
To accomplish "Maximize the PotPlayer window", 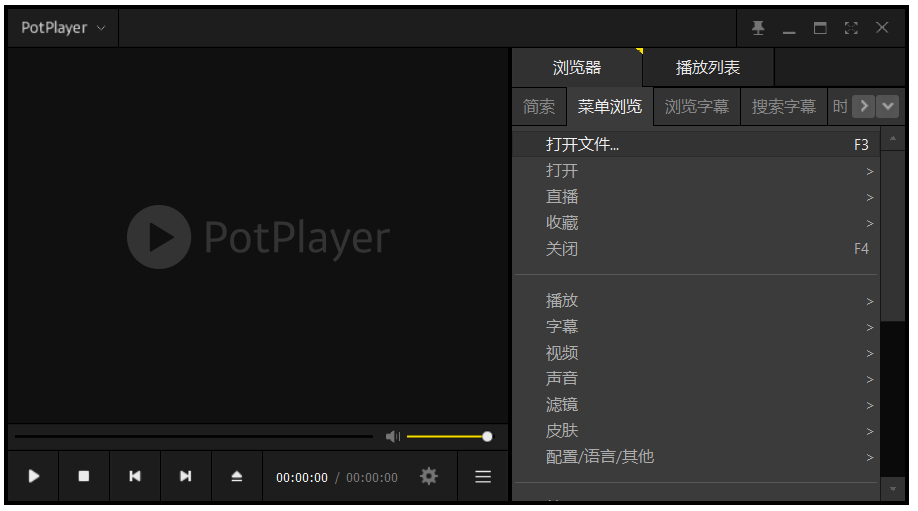I will (x=820, y=28).
